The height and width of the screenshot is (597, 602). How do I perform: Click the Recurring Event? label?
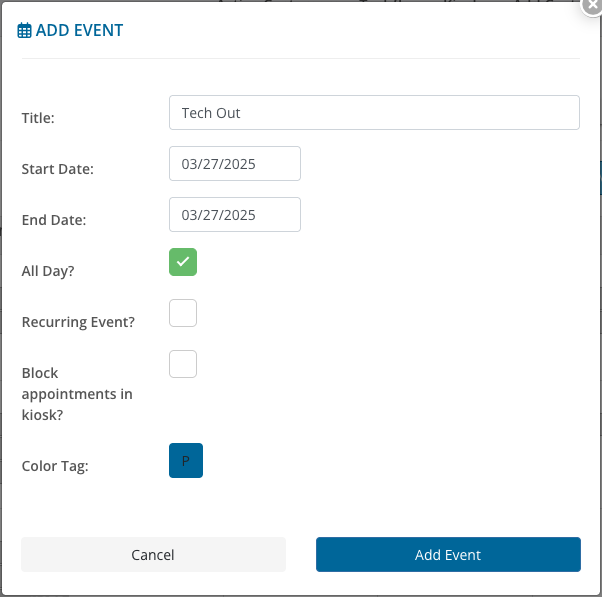(x=78, y=322)
